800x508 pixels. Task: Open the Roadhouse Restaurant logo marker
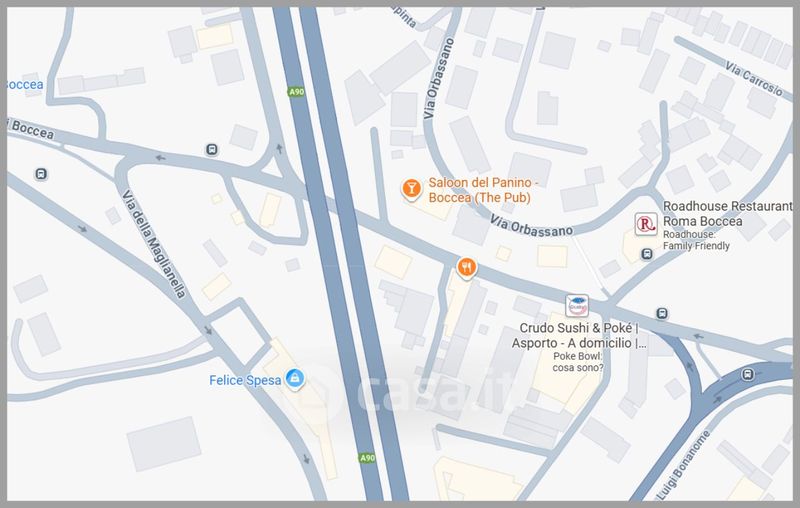646,224
